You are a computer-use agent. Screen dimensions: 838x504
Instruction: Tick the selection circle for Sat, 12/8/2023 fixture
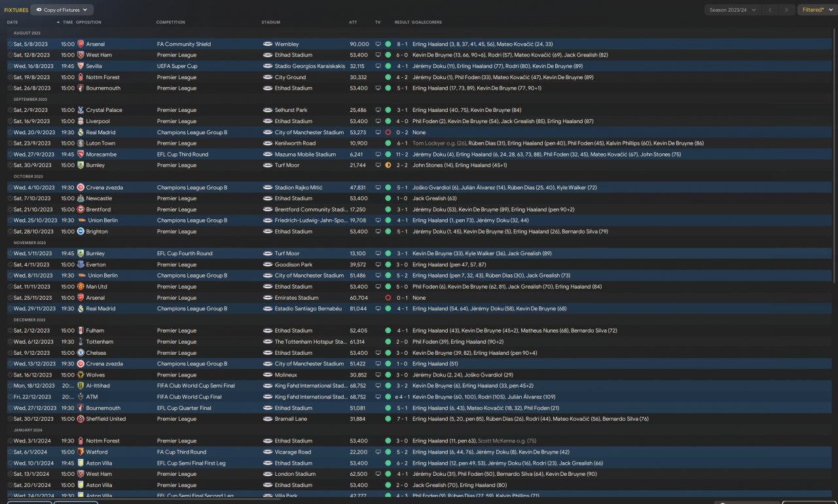click(10, 56)
